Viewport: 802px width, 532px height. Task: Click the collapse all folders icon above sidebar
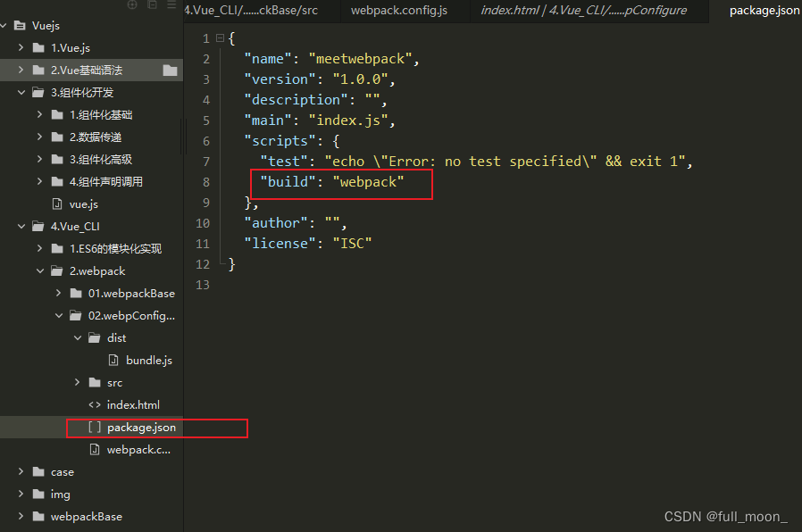153,4
